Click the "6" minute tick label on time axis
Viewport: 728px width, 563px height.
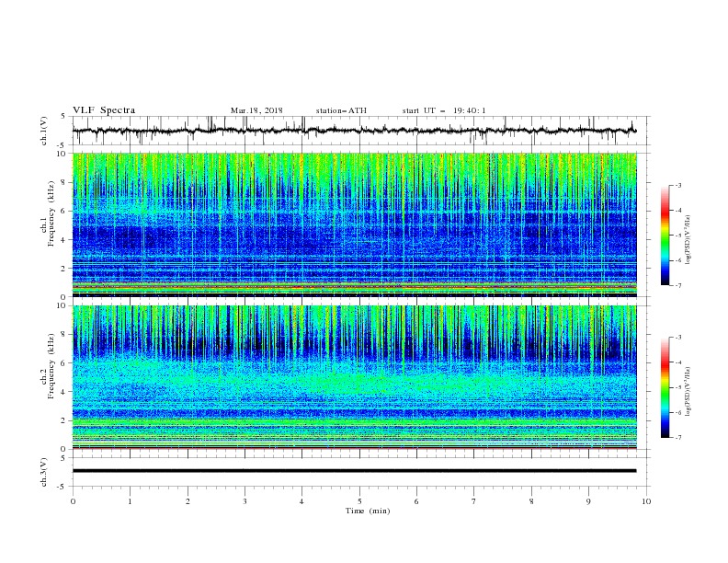[416, 501]
